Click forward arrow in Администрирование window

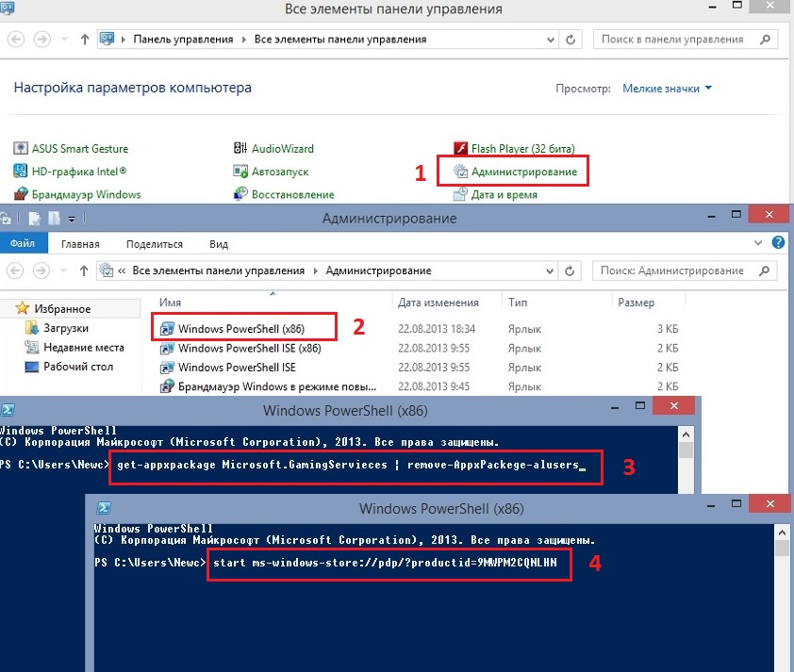click(x=41, y=270)
